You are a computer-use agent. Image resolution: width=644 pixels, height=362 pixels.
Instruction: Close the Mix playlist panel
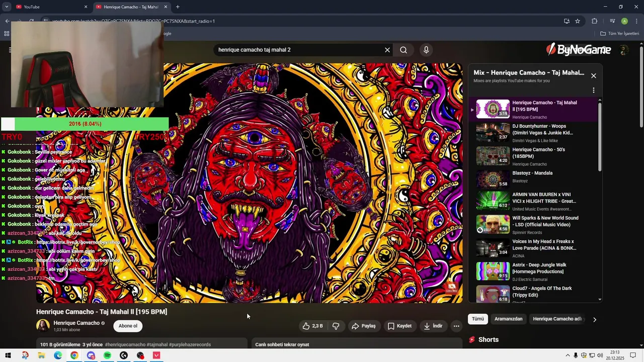(x=594, y=76)
